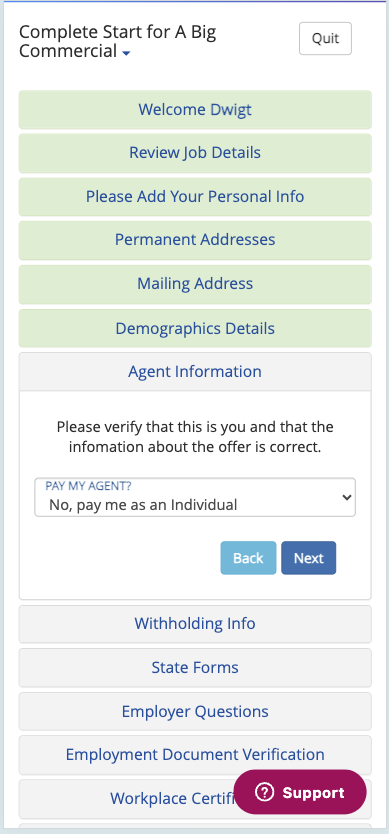Open the Support chat widget

(300, 793)
